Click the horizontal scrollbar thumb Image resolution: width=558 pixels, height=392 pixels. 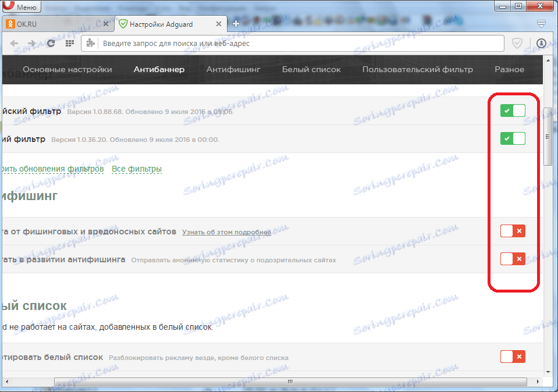(290, 382)
